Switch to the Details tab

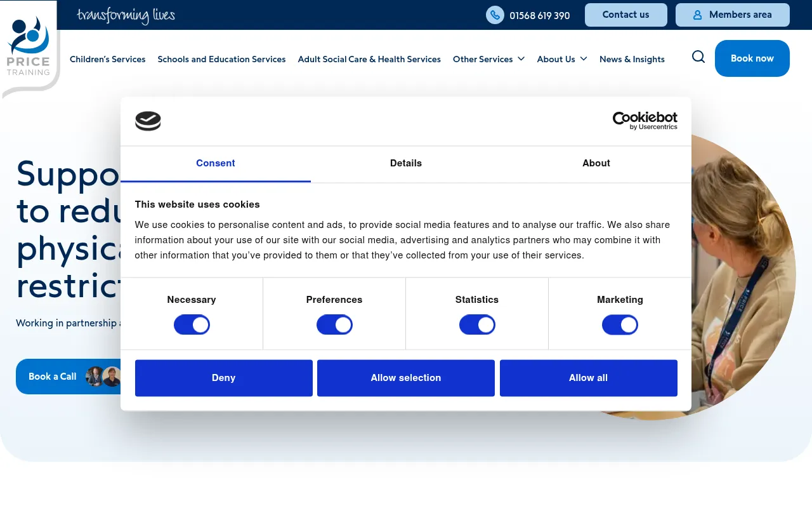pyautogui.click(x=406, y=164)
